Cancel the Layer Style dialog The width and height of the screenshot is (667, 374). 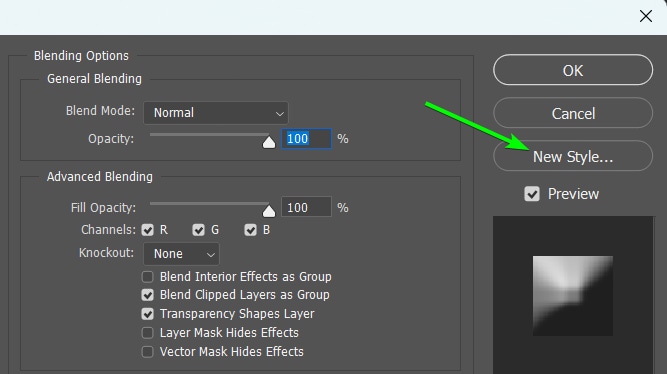(573, 113)
